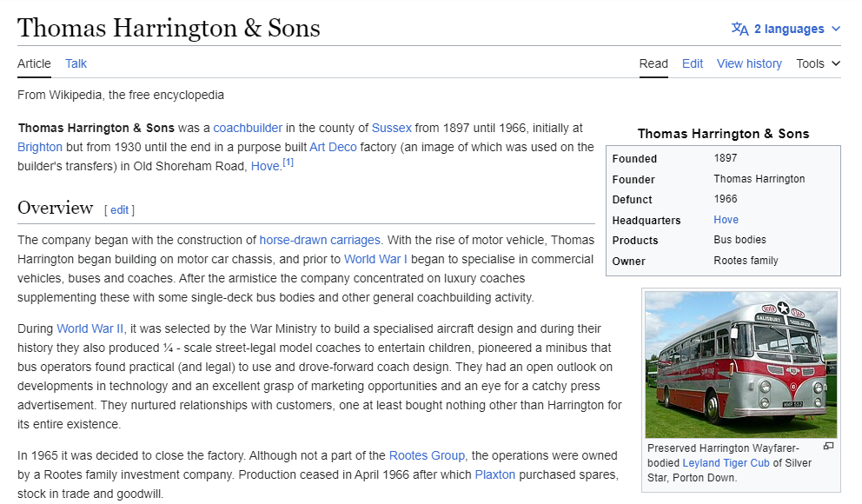Open the preserved Harrington bus photo
The image size is (862, 504).
[740, 364]
